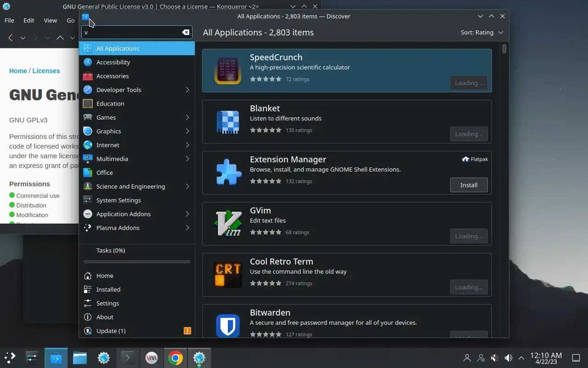Viewport: 588px width, 368px height.
Task: Install Extension Manager
Action: pyautogui.click(x=469, y=185)
